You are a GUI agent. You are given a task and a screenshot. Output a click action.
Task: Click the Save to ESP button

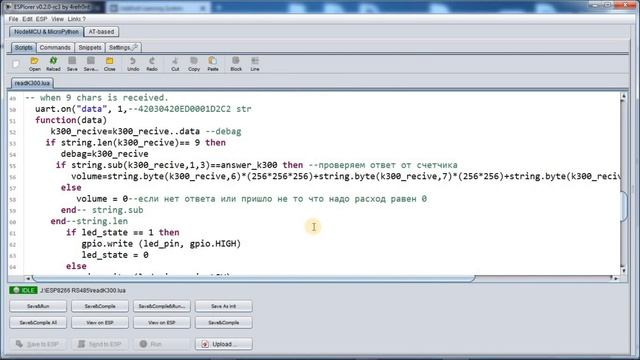point(38,344)
